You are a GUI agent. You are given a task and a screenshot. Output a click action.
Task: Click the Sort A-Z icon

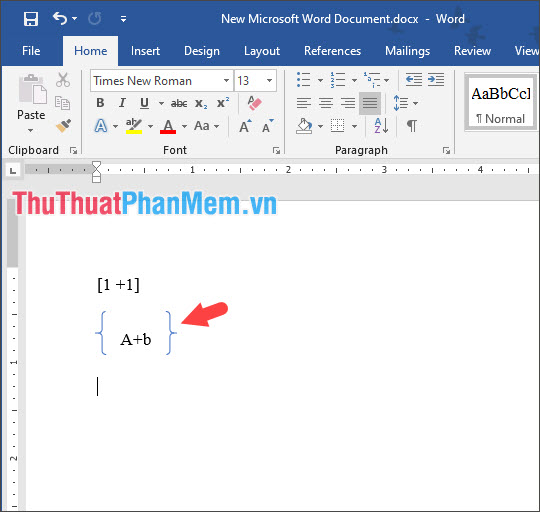coord(381,126)
